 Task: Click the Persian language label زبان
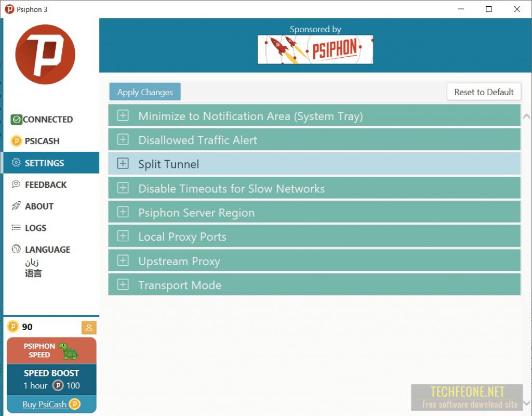(32, 262)
